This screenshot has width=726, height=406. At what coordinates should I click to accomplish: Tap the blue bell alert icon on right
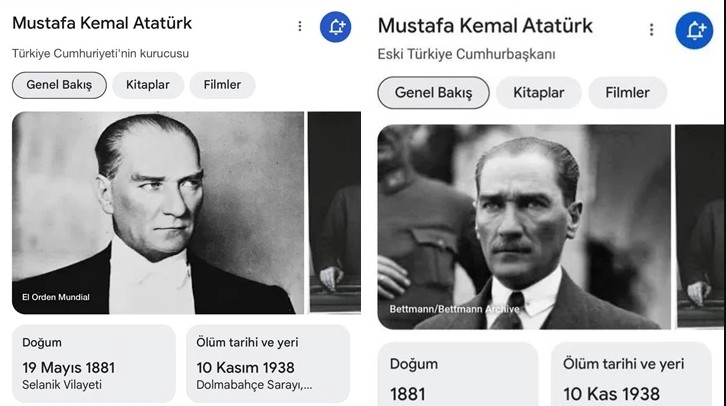coord(694,31)
